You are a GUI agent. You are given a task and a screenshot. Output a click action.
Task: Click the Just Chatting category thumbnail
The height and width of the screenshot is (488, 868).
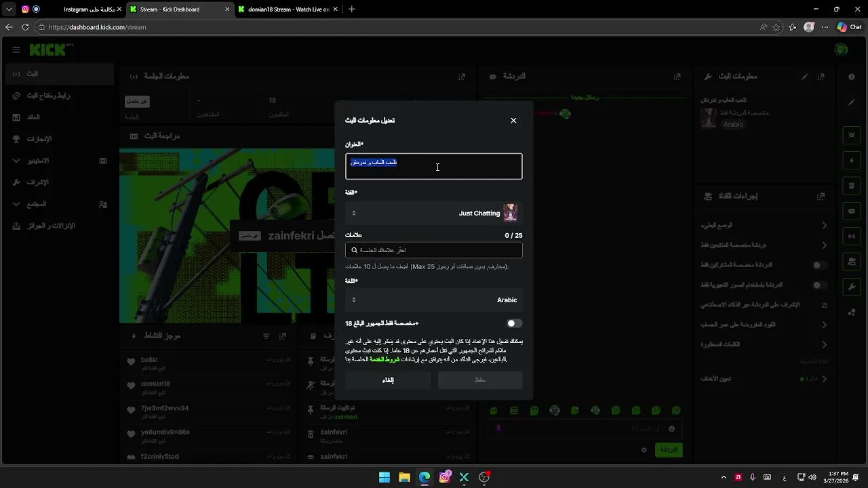tap(510, 213)
